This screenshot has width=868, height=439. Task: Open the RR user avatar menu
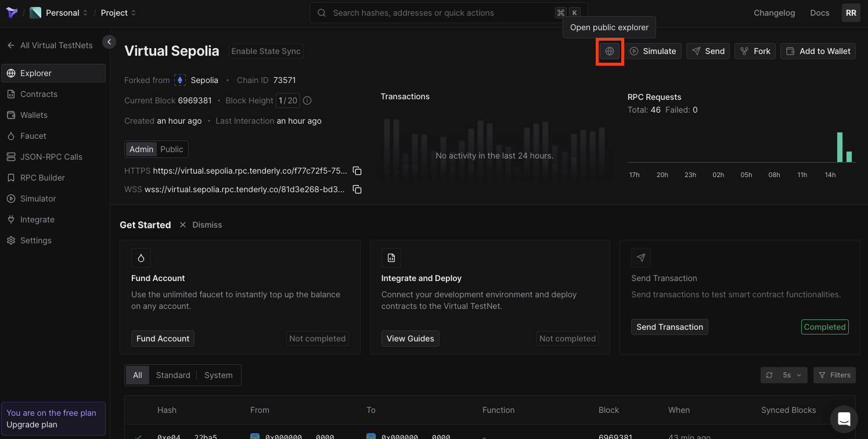(x=851, y=13)
